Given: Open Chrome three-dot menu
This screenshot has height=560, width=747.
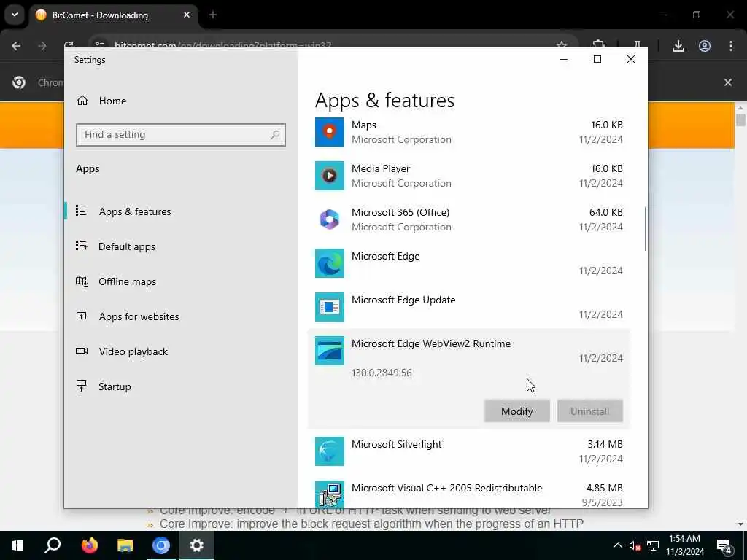Looking at the screenshot, I should pos(731,46).
